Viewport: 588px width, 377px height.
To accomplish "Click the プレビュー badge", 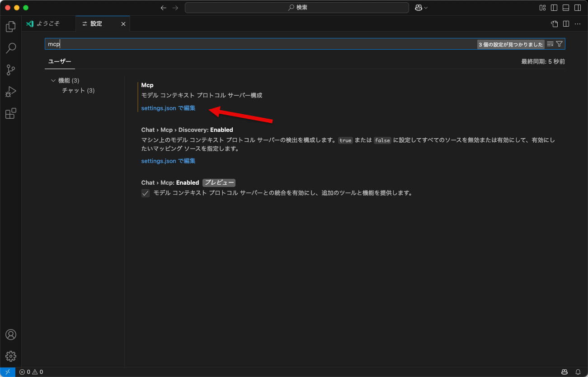I will pyautogui.click(x=219, y=183).
